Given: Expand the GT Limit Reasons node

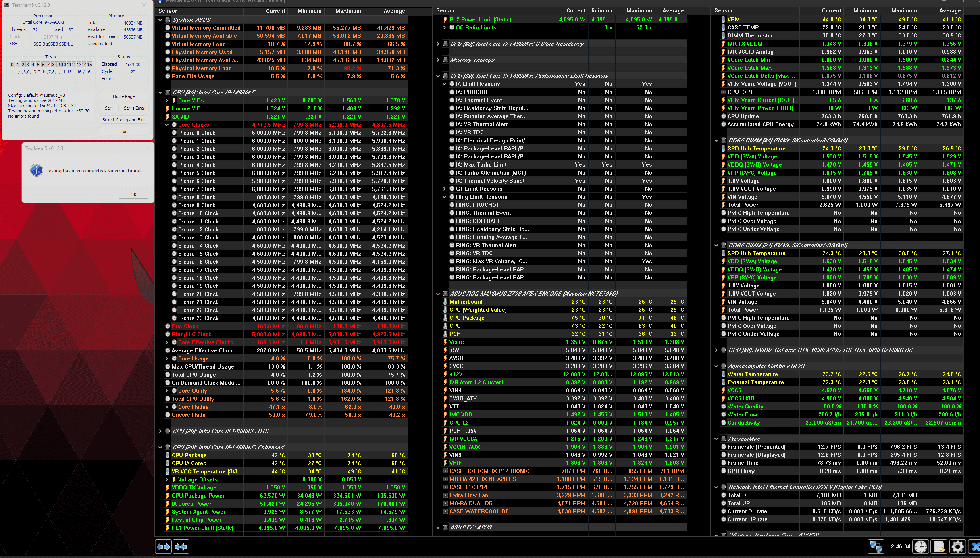Looking at the screenshot, I should coord(445,189).
